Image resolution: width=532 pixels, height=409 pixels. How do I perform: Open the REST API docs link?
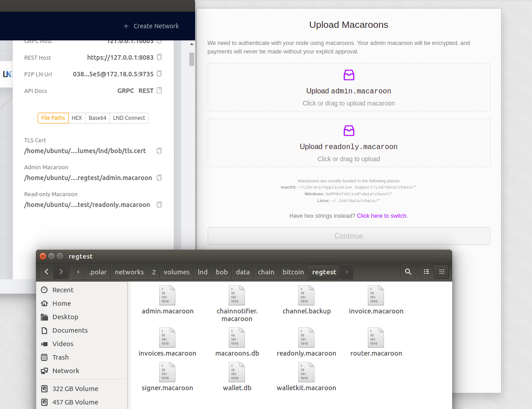[x=146, y=91]
